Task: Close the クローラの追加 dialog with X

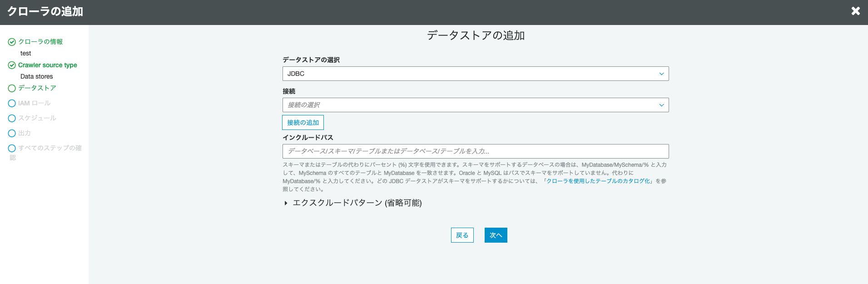Action: click(x=855, y=11)
